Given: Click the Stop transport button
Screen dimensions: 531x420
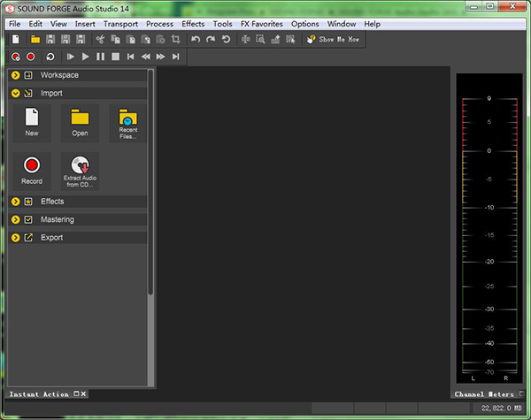Looking at the screenshot, I should tap(115, 57).
